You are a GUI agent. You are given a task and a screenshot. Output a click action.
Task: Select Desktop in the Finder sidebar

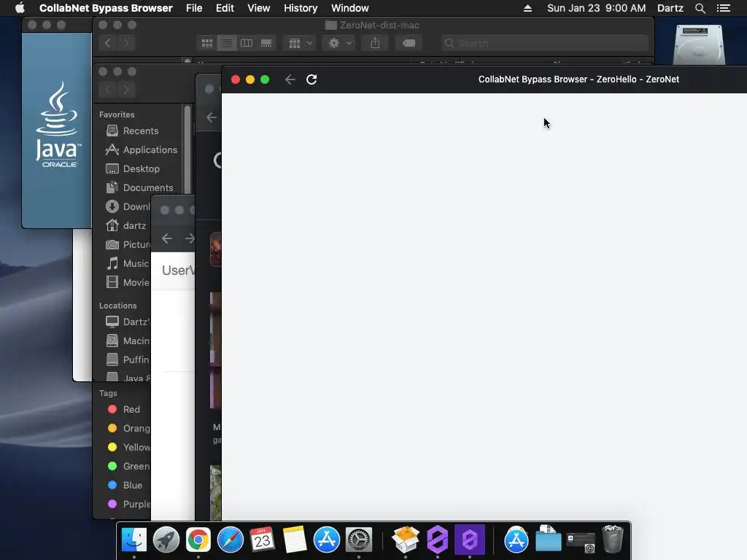[133, 168]
